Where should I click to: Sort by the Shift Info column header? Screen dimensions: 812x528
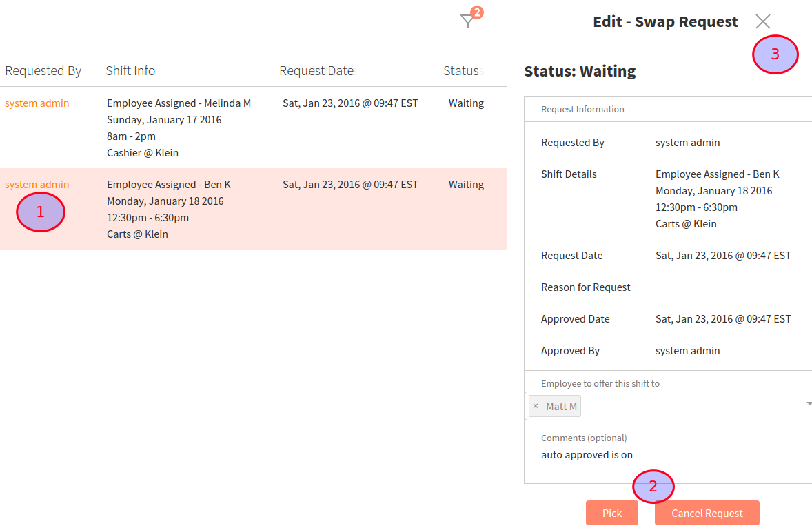tap(130, 70)
